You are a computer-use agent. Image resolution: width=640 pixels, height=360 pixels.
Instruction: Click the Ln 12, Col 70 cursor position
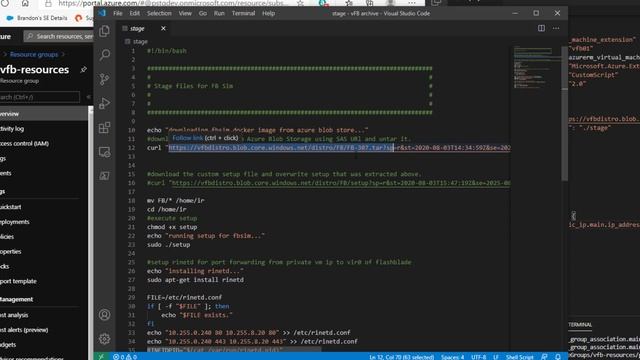pos(401,357)
